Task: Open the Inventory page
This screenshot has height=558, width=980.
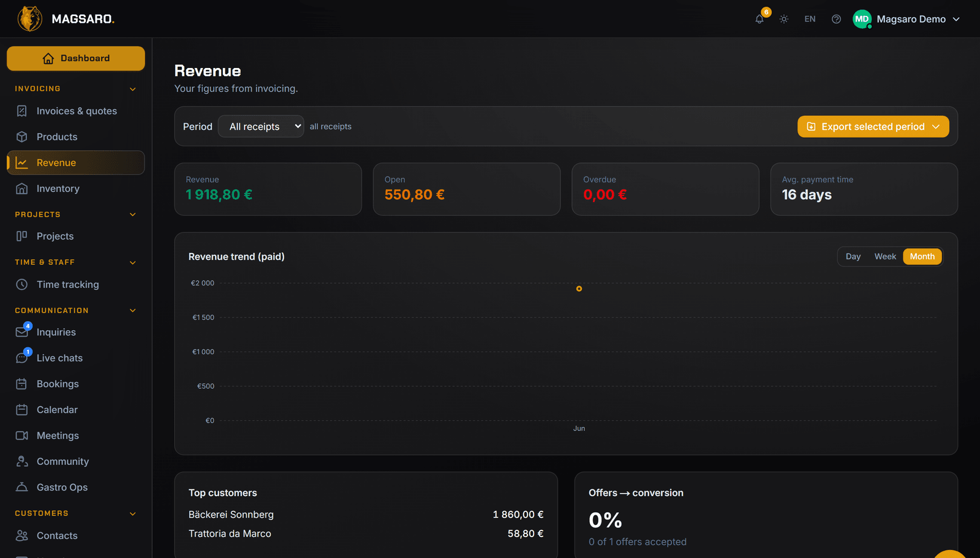Action: [x=76, y=189]
